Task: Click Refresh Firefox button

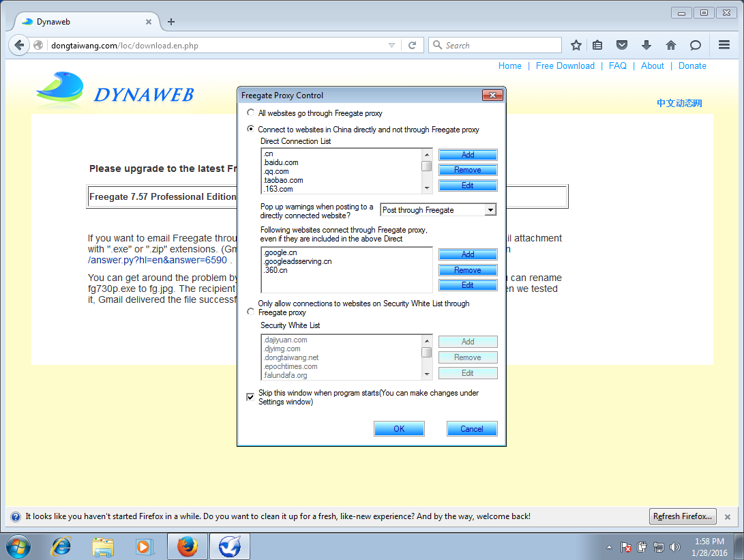Action: [683, 516]
